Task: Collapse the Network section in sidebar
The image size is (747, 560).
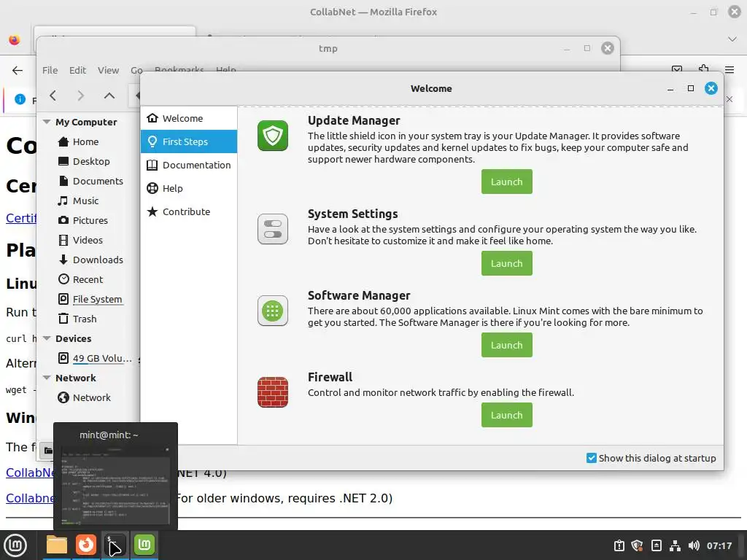Action: pos(47,378)
